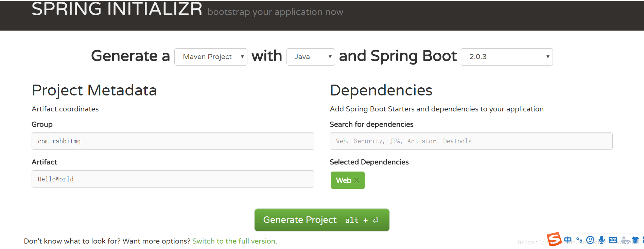This screenshot has width=644, height=249.
Task: Click the Search for dependencies label
Action: click(x=371, y=124)
